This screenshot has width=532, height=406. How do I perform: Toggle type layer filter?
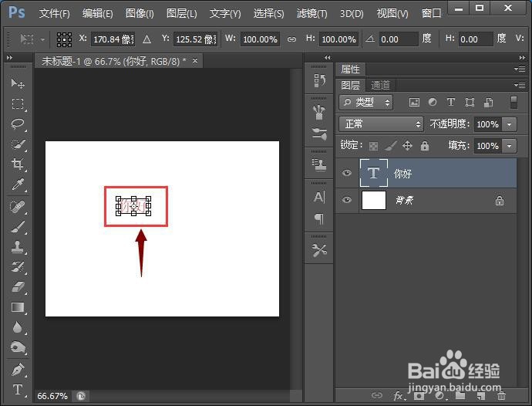coord(451,102)
